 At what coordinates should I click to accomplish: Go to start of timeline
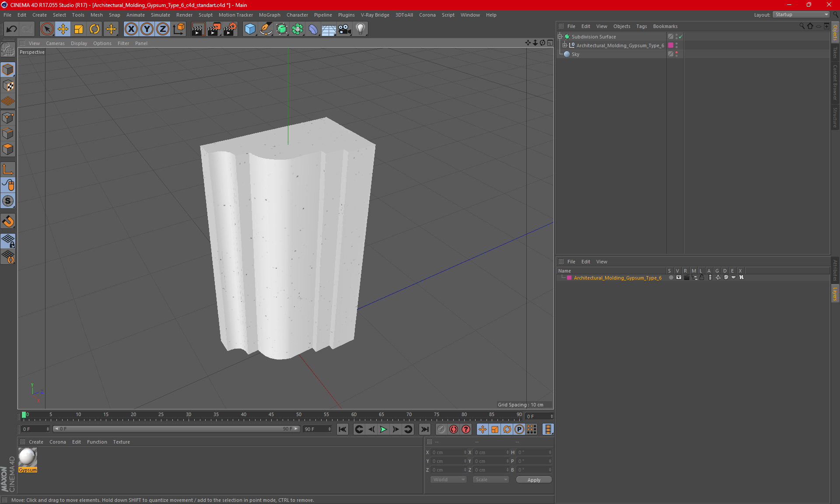point(343,429)
